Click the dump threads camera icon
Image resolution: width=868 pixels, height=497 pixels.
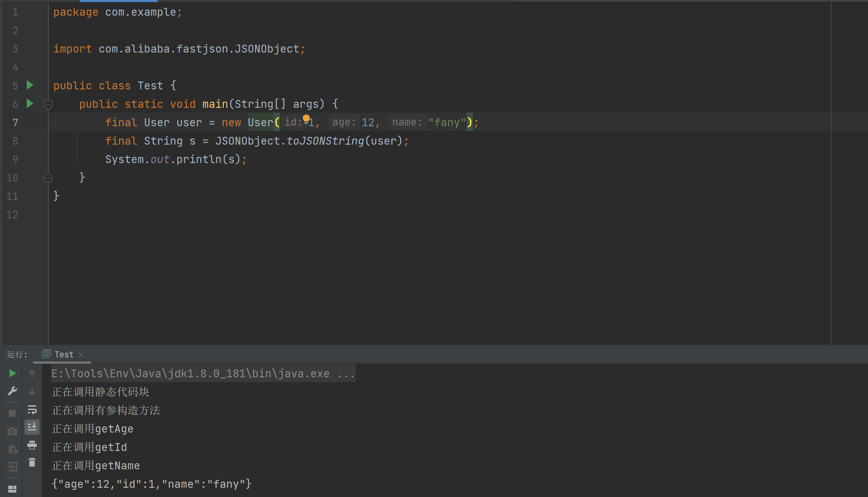point(12,432)
